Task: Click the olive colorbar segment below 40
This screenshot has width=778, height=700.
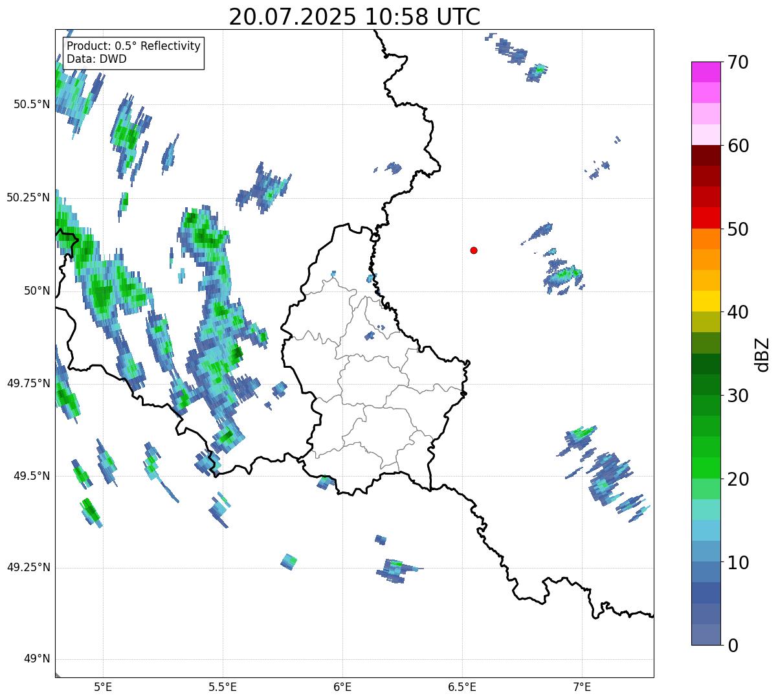Action: (x=706, y=322)
